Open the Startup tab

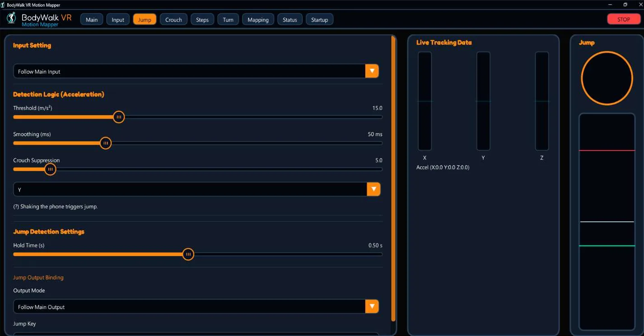point(319,19)
